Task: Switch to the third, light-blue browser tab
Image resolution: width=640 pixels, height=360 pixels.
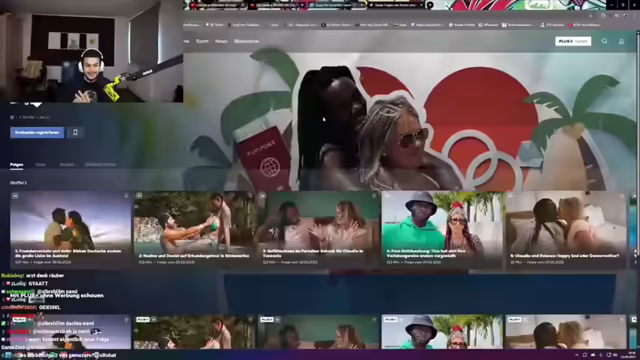Action: [x=336, y=5]
